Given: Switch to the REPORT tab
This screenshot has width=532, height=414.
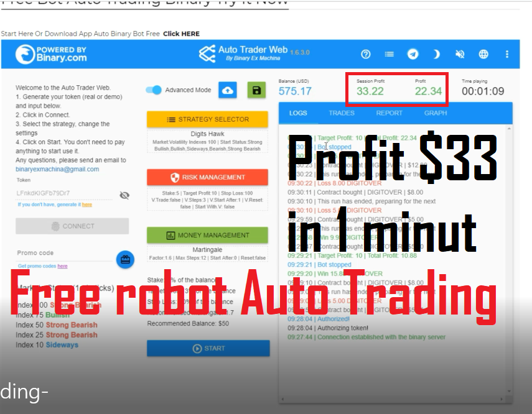Looking at the screenshot, I should (389, 113).
